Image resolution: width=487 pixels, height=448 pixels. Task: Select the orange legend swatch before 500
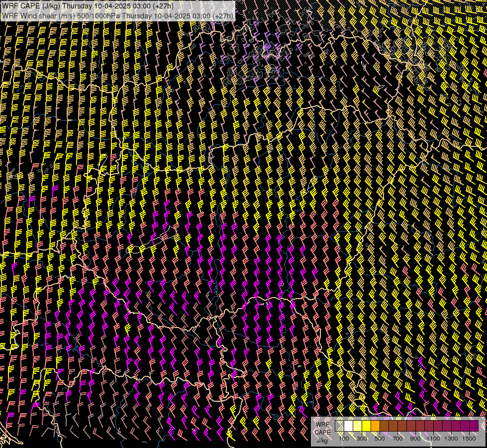coord(375,426)
